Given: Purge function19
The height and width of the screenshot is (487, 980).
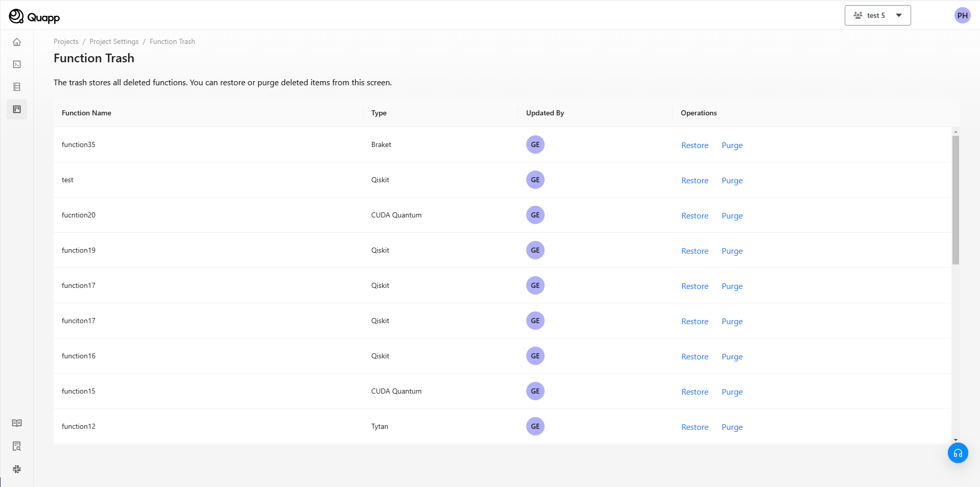Looking at the screenshot, I should 732,251.
